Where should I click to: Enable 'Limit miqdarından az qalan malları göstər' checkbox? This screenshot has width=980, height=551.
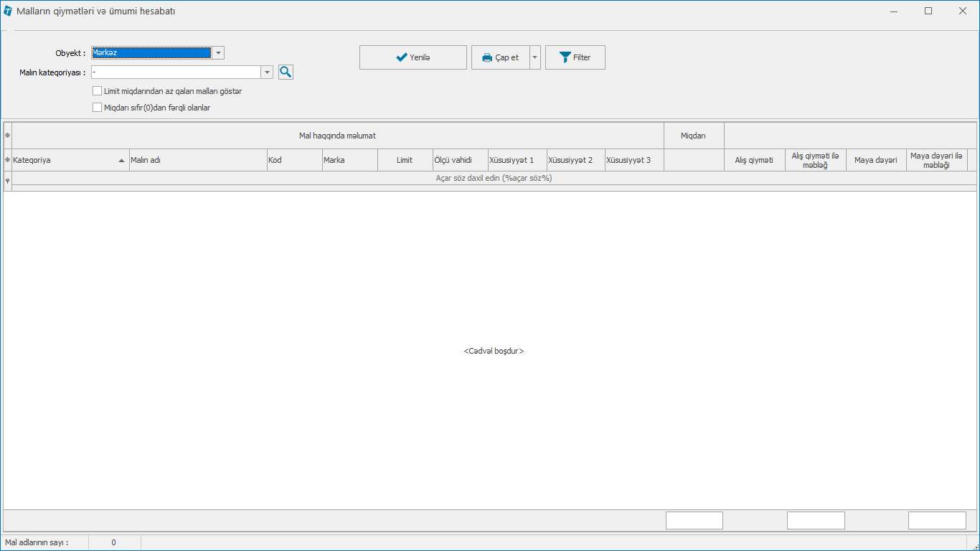pos(98,91)
